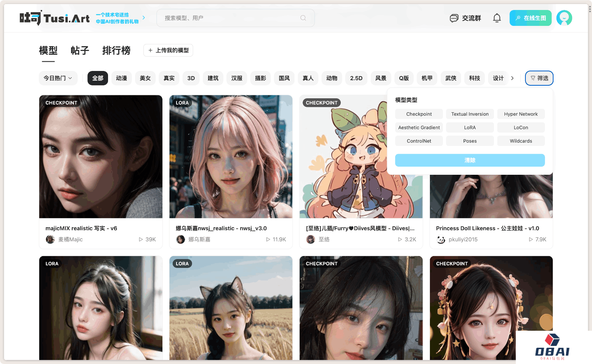
Task: Open the 今日热门 sort dropdown
Action: [58, 78]
